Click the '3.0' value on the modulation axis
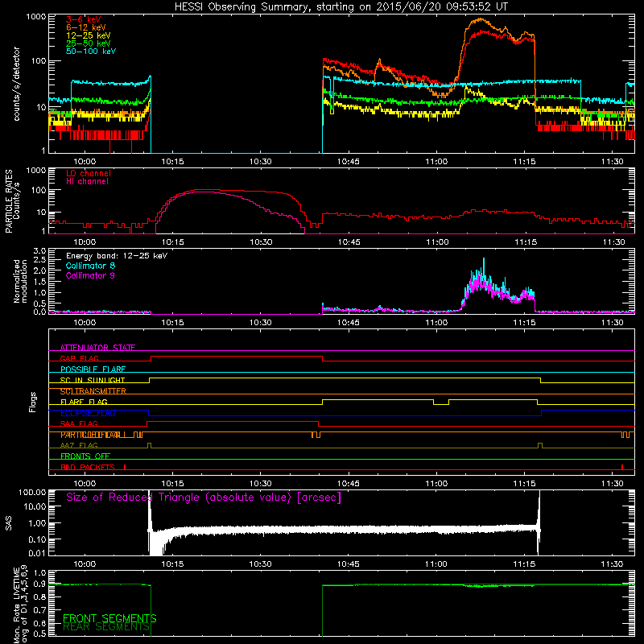The image size is (644, 644). [x=39, y=250]
